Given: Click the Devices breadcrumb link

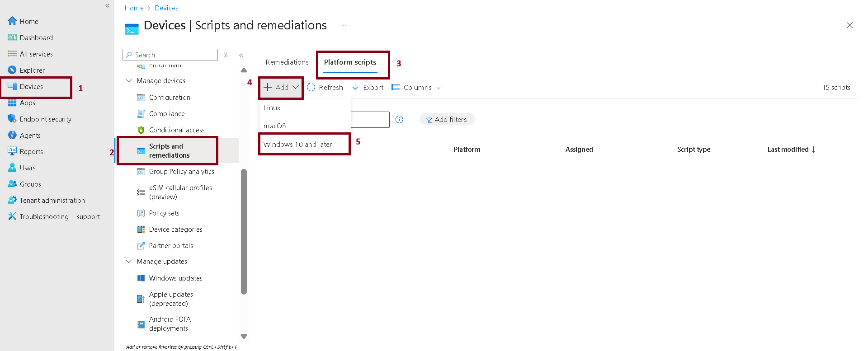Looking at the screenshot, I should coord(166,8).
